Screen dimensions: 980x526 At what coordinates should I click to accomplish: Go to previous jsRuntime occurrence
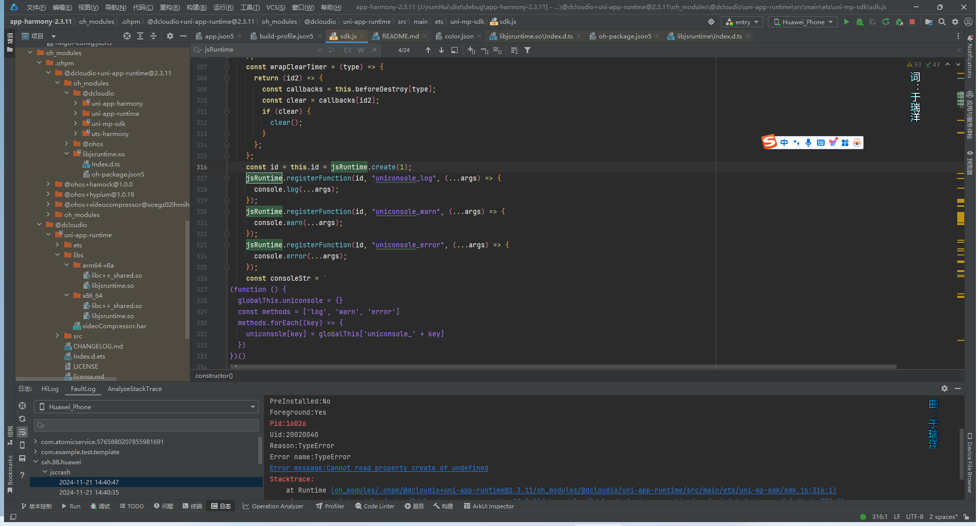point(428,50)
